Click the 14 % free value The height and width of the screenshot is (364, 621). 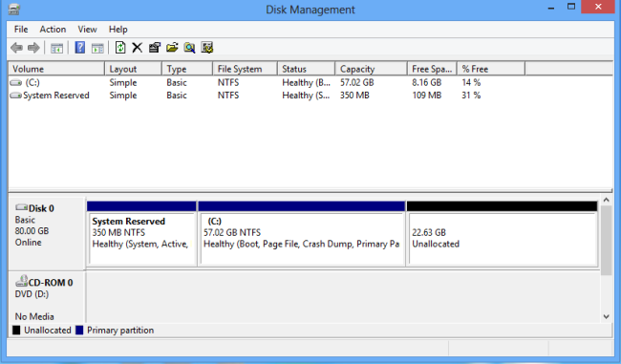471,83
